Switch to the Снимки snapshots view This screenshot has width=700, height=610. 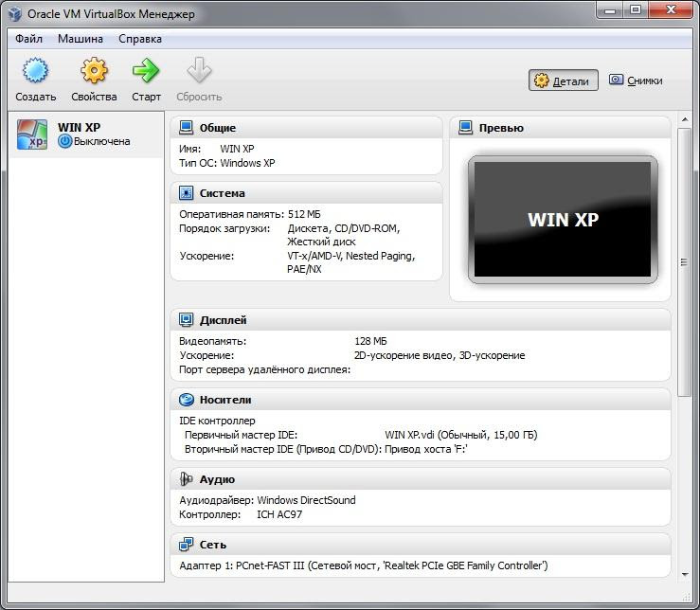[x=637, y=81]
